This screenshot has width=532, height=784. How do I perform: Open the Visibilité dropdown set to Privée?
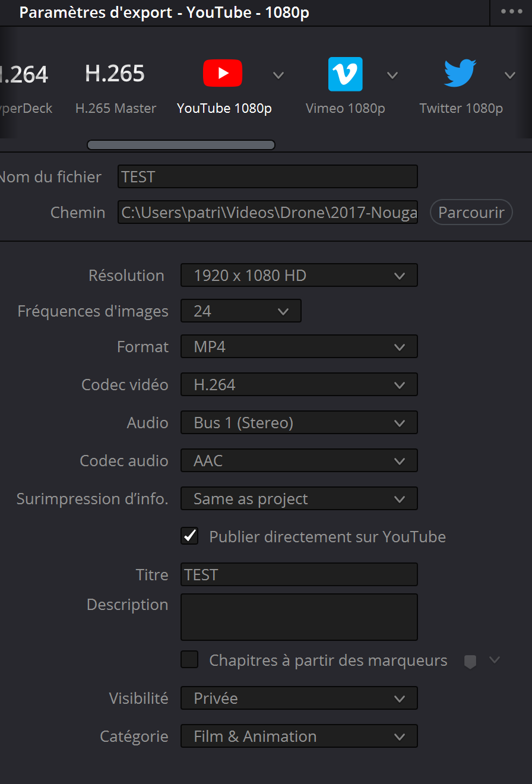pyautogui.click(x=299, y=698)
